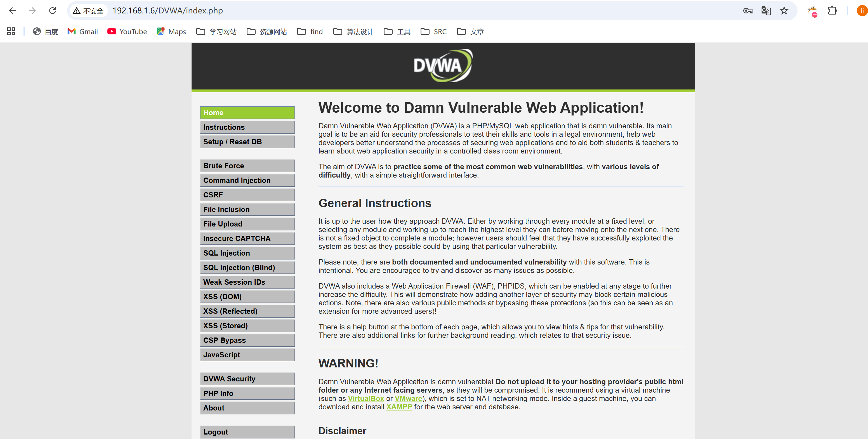Click the DVWA logo banner
Viewport: 868px width, 439px height.
(x=443, y=66)
